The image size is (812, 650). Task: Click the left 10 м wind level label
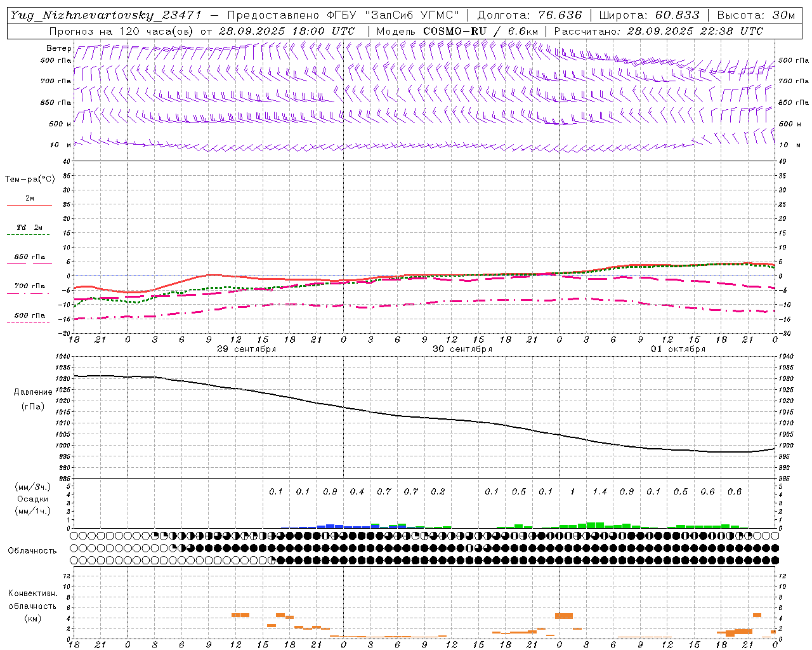(x=60, y=145)
